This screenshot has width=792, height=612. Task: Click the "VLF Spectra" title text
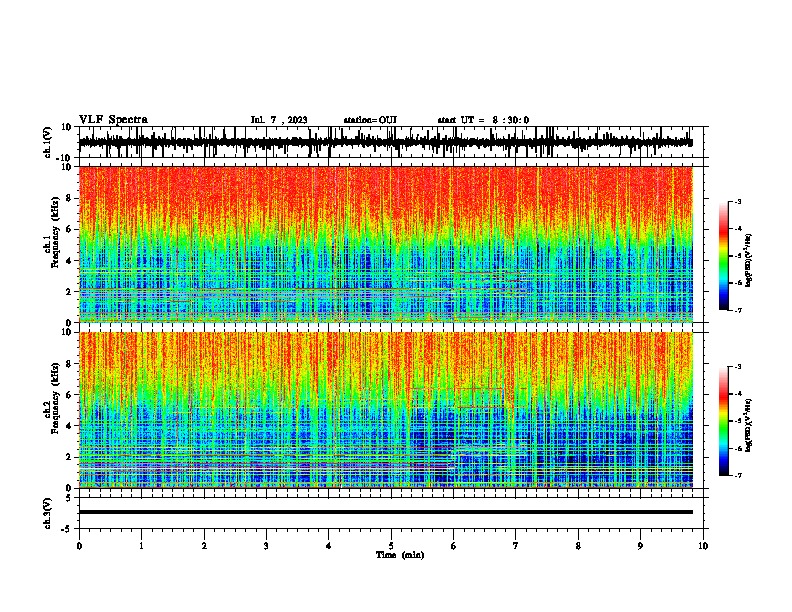point(113,120)
